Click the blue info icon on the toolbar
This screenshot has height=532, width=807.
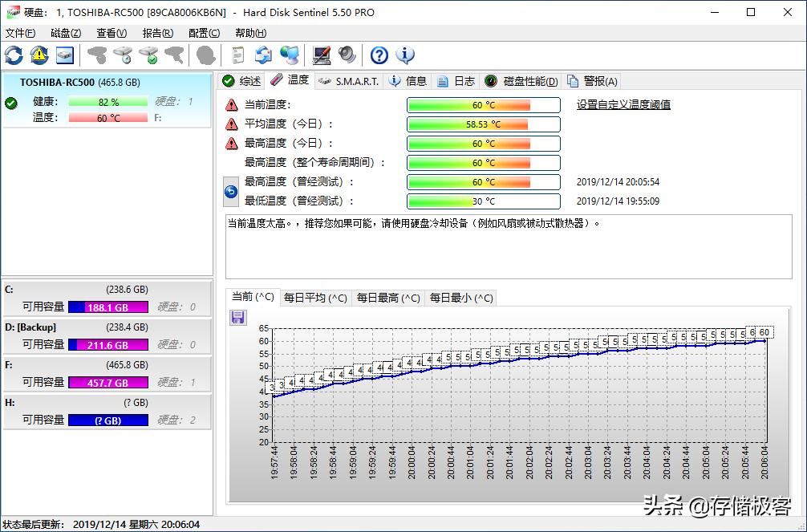tap(405, 55)
